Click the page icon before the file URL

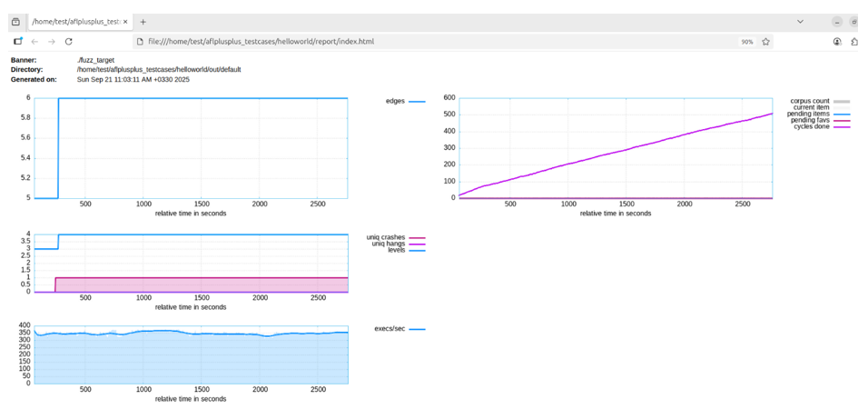coord(142,42)
